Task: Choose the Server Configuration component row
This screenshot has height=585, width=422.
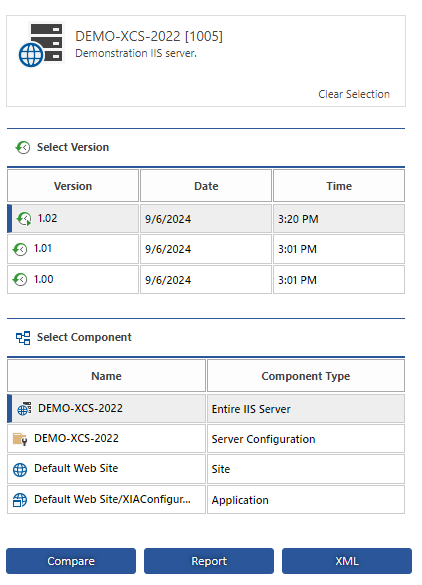Action: tap(206, 439)
